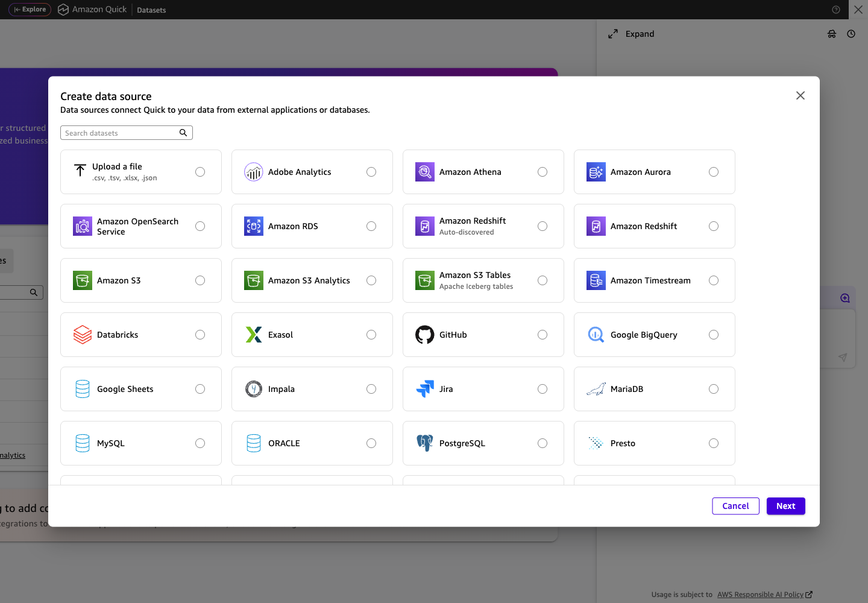The image size is (868, 603).
Task: Open the Datasets breadcrumb in top bar
Action: pos(151,10)
